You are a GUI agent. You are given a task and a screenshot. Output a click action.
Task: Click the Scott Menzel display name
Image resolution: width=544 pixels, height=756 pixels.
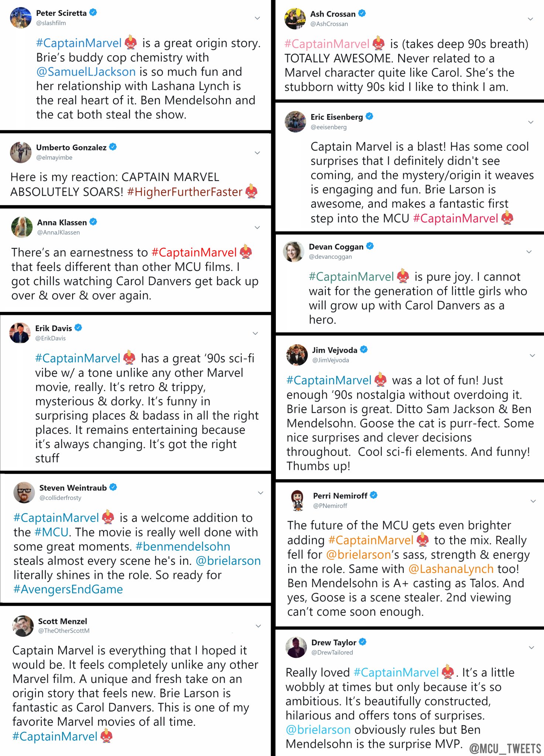tap(62, 621)
